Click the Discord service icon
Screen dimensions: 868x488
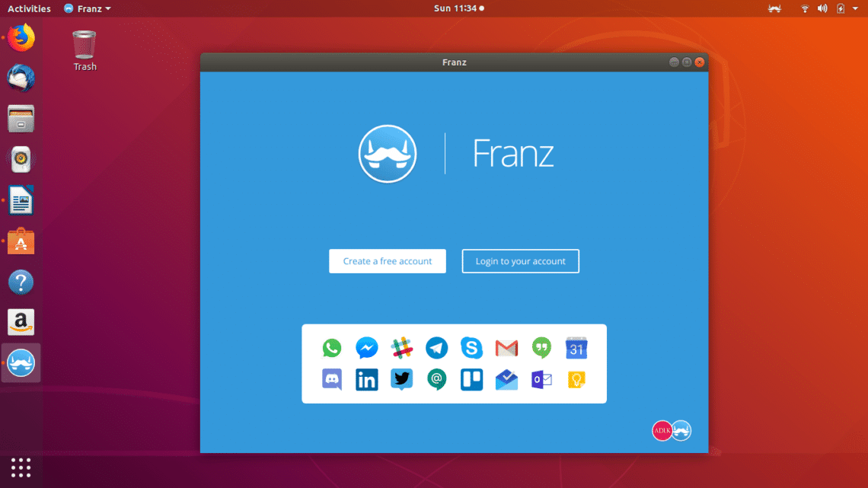[332, 379]
